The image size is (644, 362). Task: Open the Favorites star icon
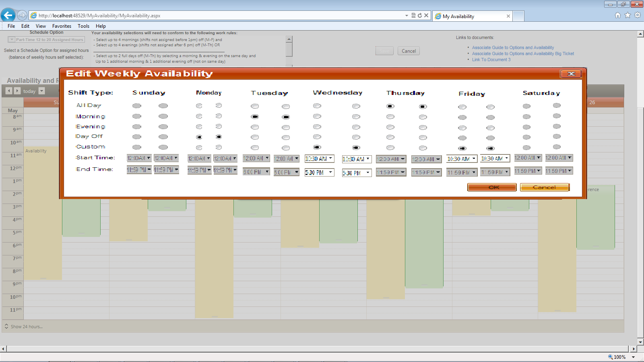[x=627, y=15]
